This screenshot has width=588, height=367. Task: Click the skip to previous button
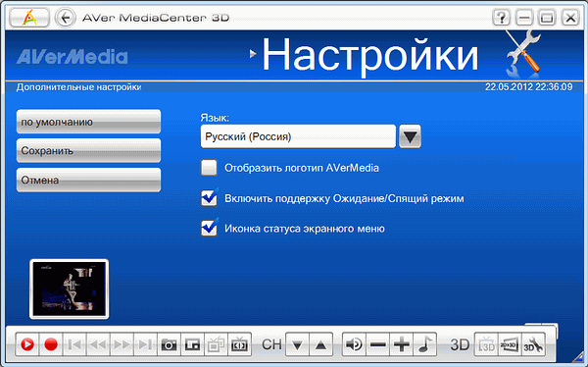click(74, 344)
